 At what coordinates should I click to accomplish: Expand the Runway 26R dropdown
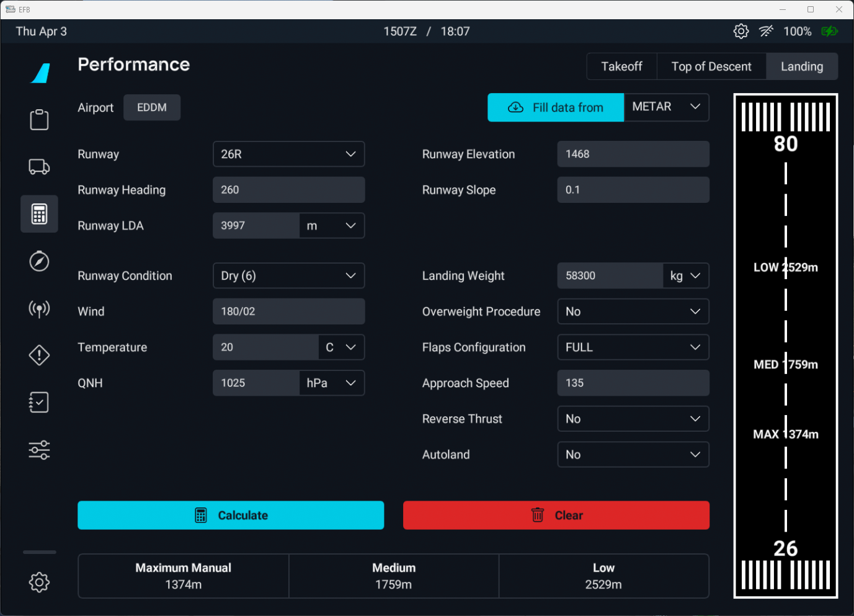(288, 154)
